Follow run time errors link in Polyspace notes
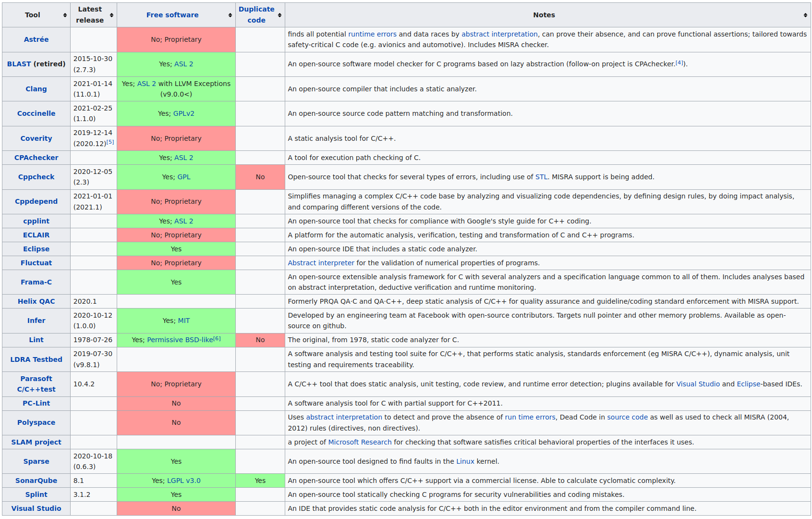Screen dimensions: 812x519 (530, 417)
